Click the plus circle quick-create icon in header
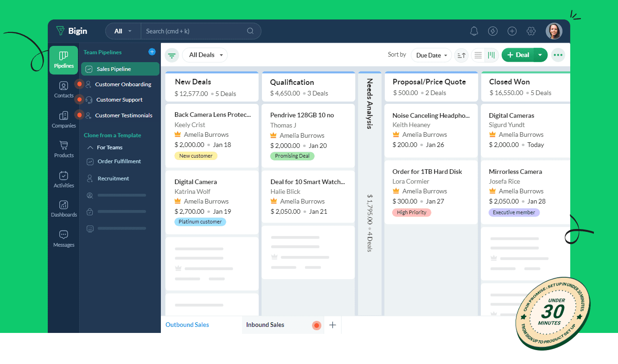Image resolution: width=618 pixels, height=364 pixels. coord(512,31)
